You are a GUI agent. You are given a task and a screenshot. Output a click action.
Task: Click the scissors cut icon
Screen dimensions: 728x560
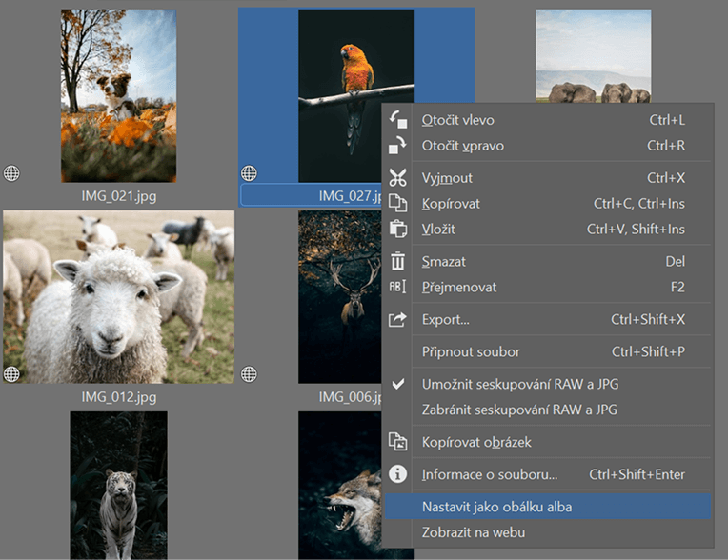click(x=398, y=178)
